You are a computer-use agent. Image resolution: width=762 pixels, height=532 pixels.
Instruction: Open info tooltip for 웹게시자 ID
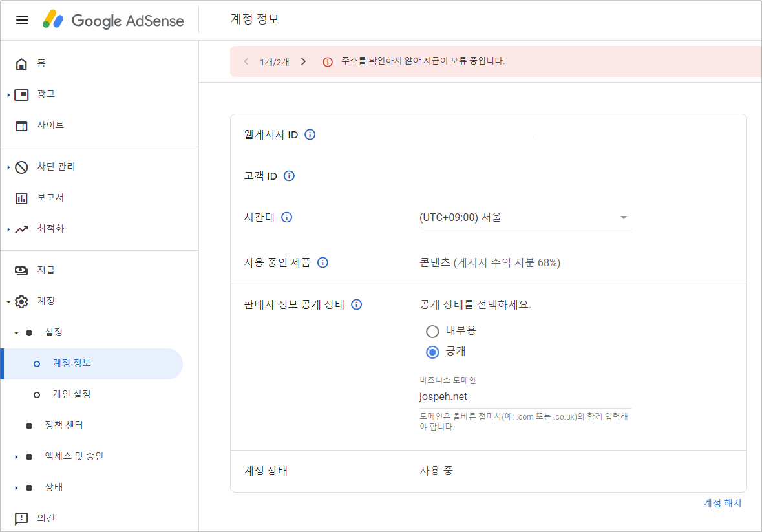click(310, 134)
